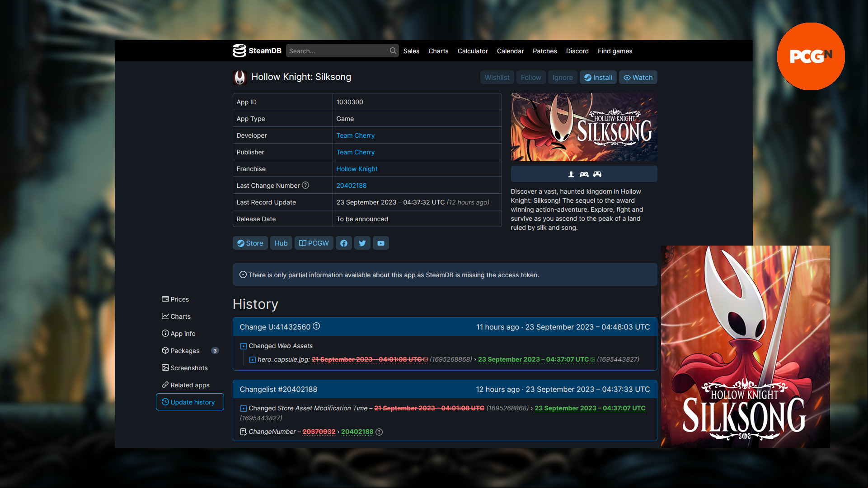Open Calendar in the top navigation
The image size is (868, 488).
[x=510, y=51]
